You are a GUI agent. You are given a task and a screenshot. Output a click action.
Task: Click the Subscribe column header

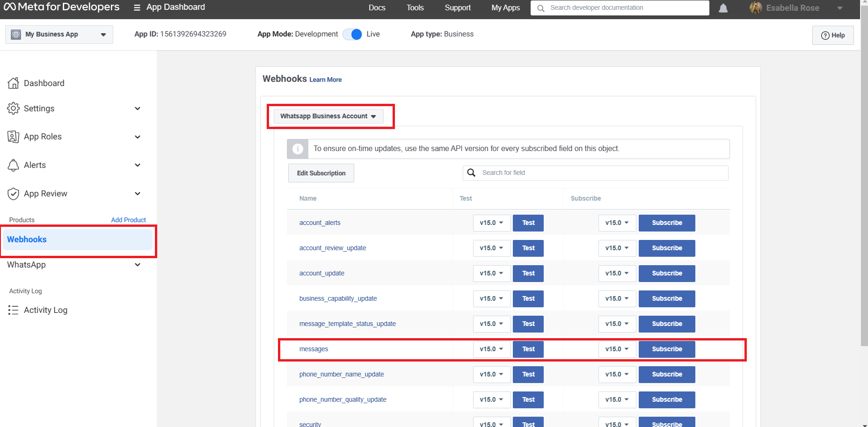click(x=586, y=198)
